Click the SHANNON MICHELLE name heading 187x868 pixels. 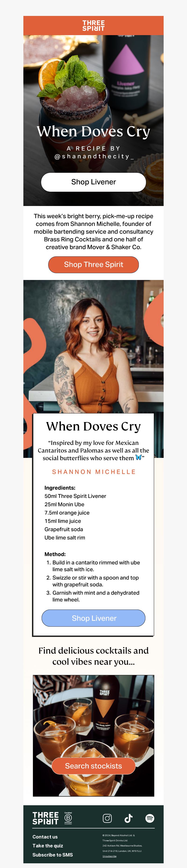tap(93, 472)
